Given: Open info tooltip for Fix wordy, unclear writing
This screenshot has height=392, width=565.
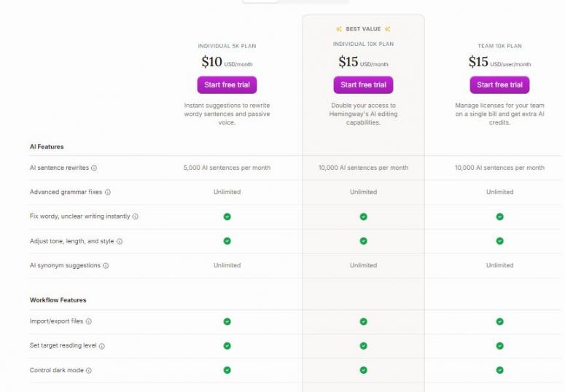Looking at the screenshot, I should 136,217.
